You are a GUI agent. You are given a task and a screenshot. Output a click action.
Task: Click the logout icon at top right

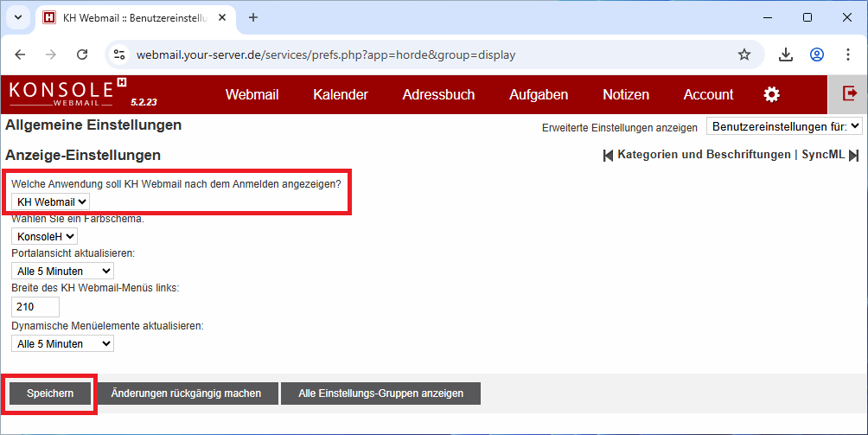[849, 93]
